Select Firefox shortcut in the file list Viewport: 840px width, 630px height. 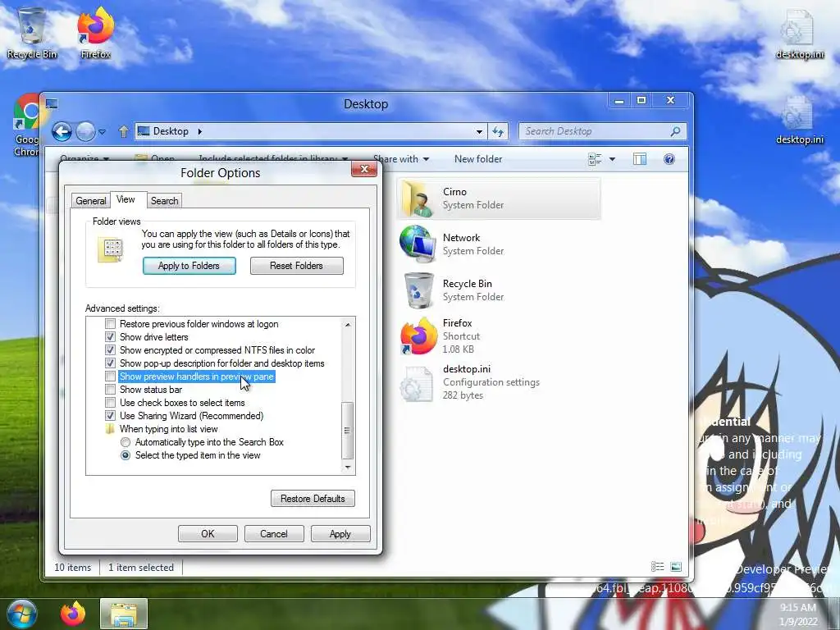coord(419,336)
